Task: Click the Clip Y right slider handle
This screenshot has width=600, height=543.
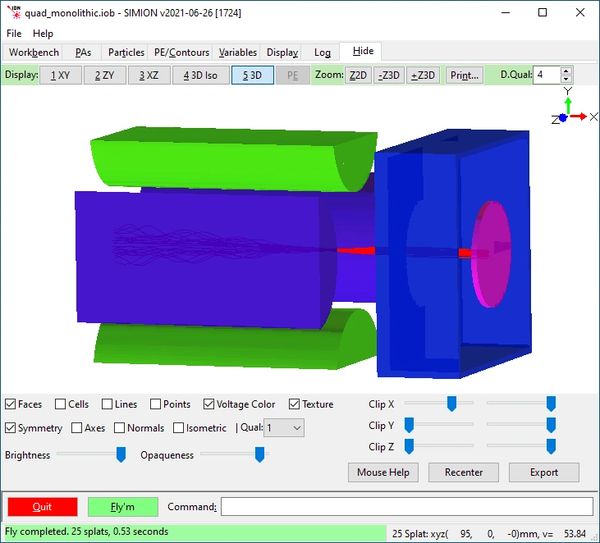Action: (551, 425)
